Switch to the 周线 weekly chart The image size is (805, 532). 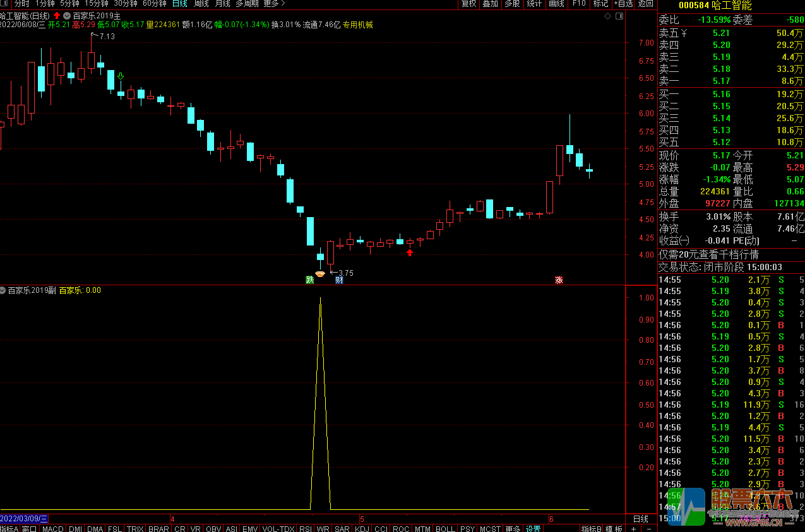click(201, 4)
